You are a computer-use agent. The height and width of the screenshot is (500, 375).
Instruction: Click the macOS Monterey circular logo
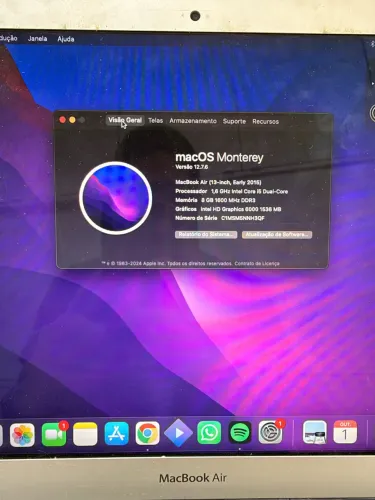(x=116, y=198)
